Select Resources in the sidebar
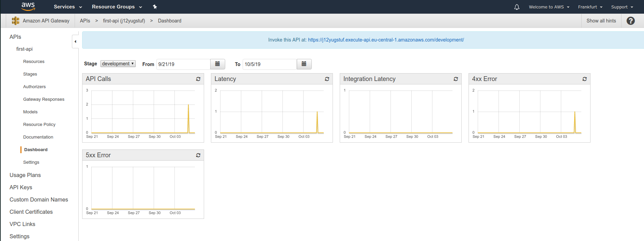The width and height of the screenshot is (644, 241). [x=34, y=62]
